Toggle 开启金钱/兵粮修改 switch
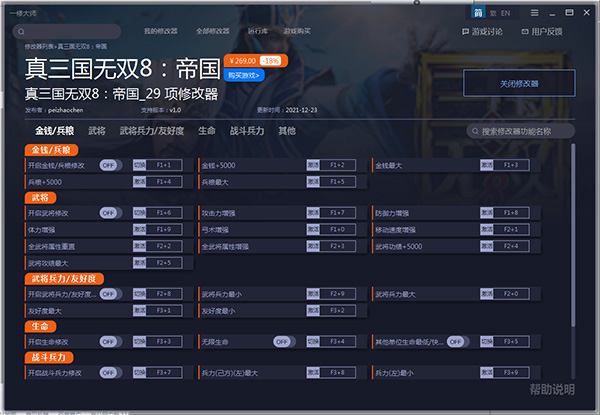 click(x=110, y=165)
